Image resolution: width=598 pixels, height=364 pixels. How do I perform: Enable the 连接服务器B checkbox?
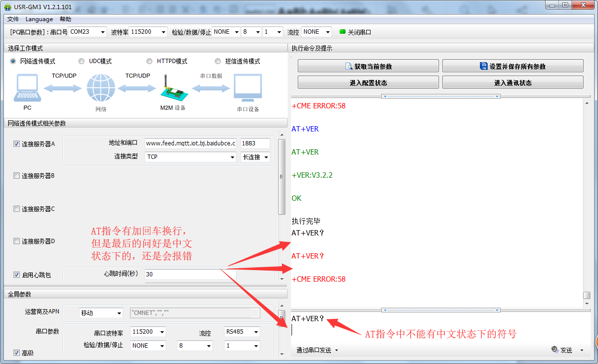coord(17,176)
